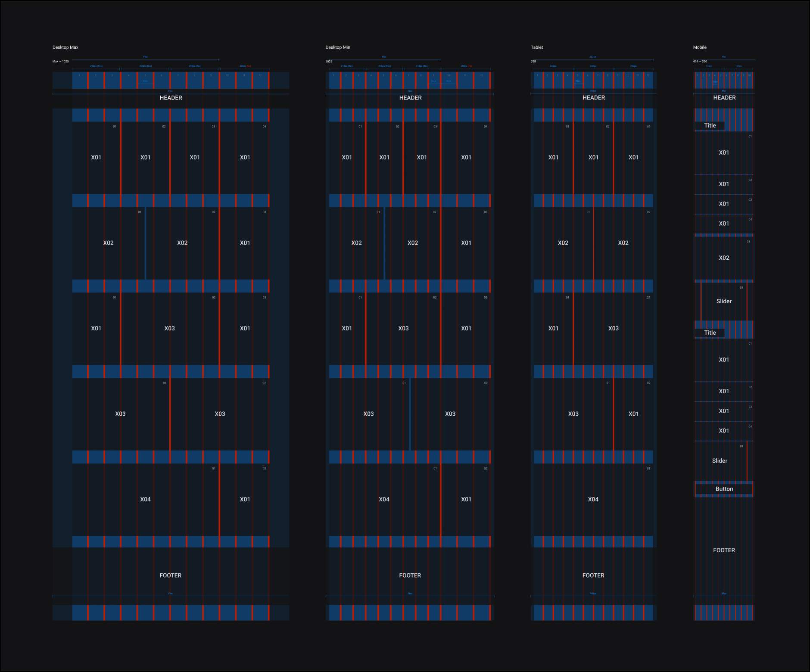Select the FOOTER block in Desktop Max
Screen dimensions: 810x672
[x=171, y=576]
